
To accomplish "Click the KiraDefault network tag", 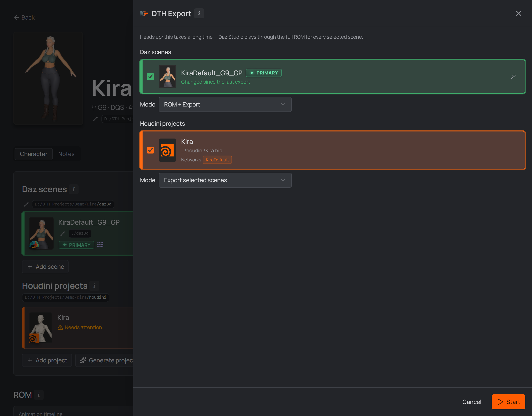I will click(x=217, y=160).
